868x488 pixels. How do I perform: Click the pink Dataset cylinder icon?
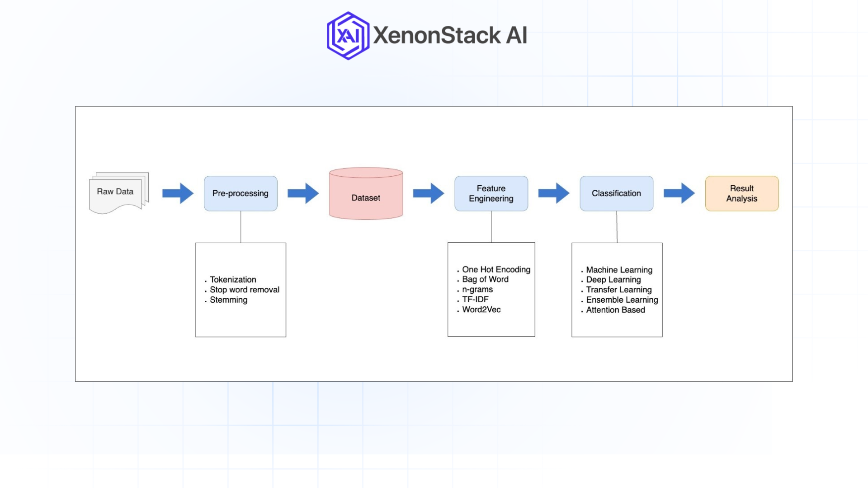365,194
